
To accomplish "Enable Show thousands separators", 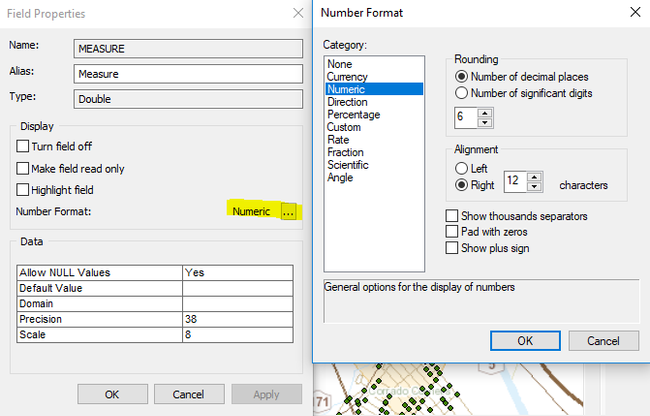I will point(453,216).
